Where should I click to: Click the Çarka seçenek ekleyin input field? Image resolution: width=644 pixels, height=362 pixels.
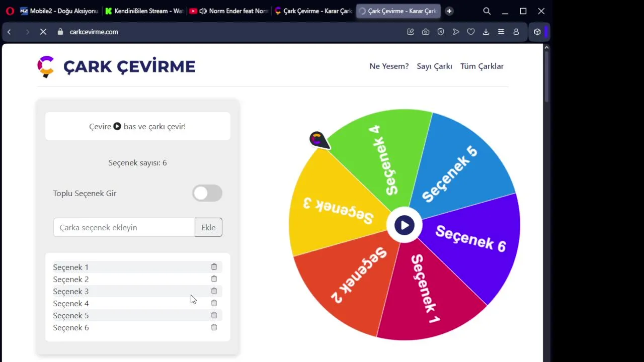(124, 227)
